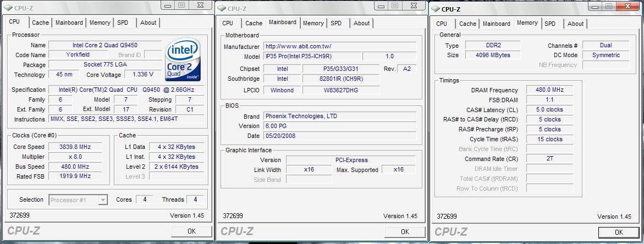644x244 pixels.
Task: Click the CPU-Z title icon in the middle window
Action: pos(221,8)
